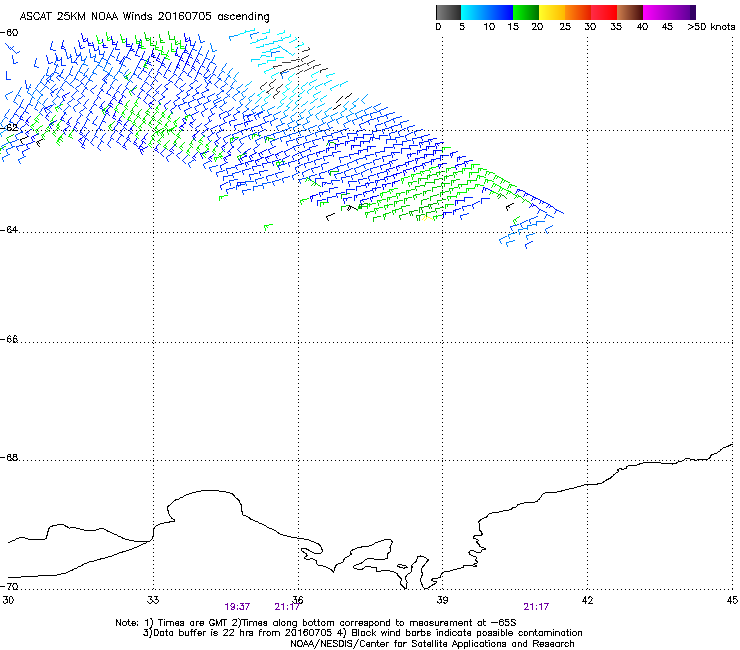Click the yellow 20-25 knots color segment
Image resolution: width=740 pixels, height=650 pixels.
click(x=552, y=12)
